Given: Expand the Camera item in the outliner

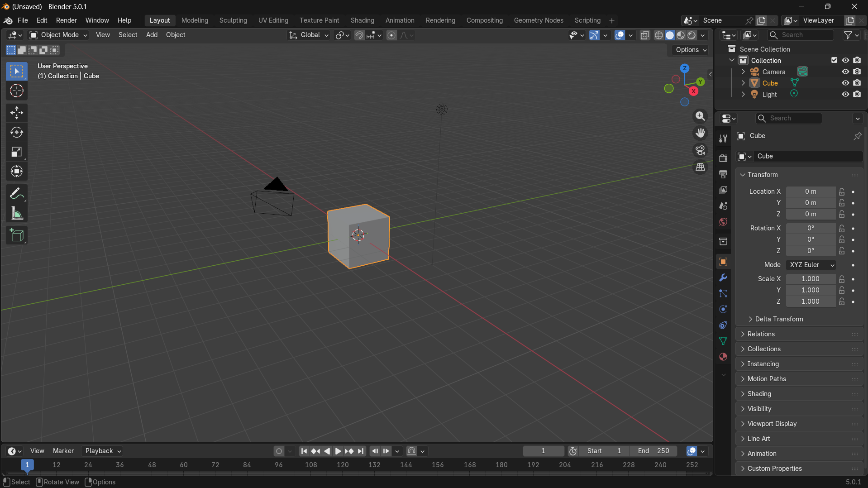Looking at the screenshot, I should tap(743, 71).
